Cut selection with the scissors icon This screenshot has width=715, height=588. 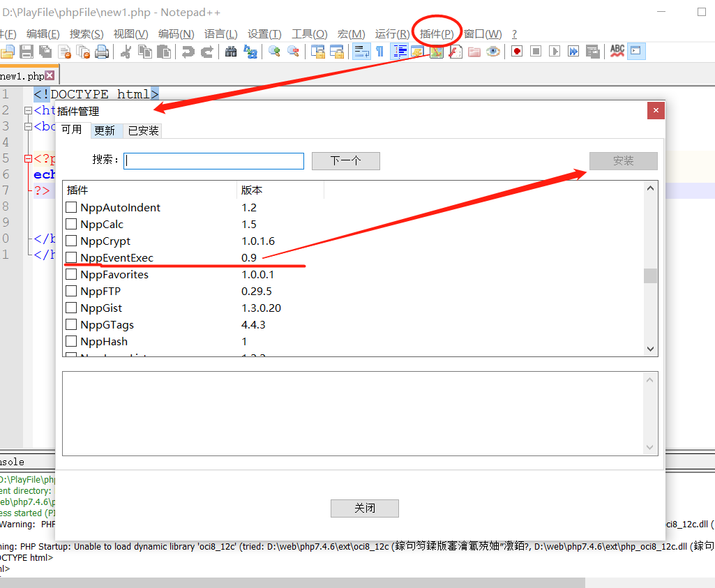click(126, 52)
